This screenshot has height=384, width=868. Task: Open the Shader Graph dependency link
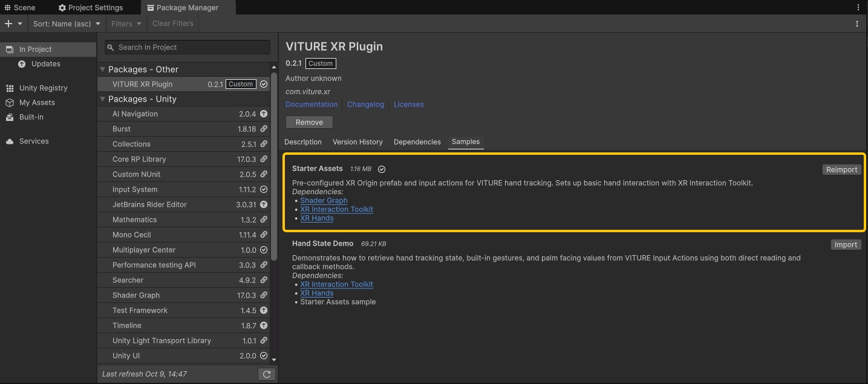tap(324, 201)
